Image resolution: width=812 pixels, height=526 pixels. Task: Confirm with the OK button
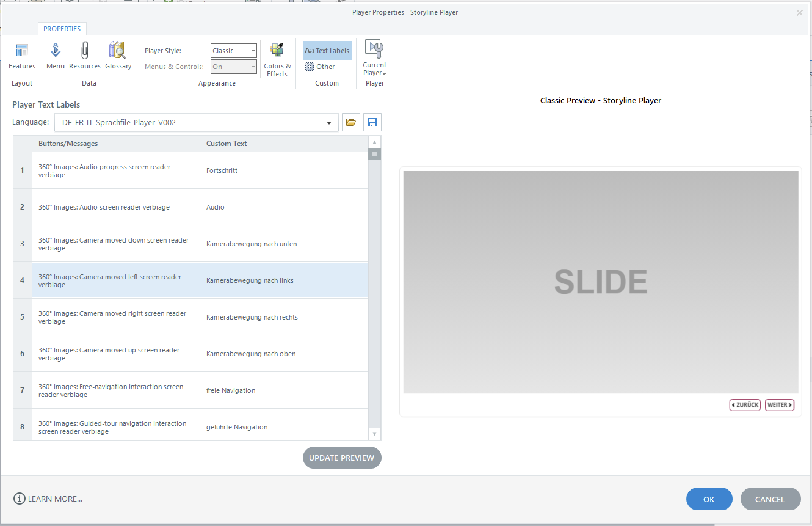[x=709, y=499]
